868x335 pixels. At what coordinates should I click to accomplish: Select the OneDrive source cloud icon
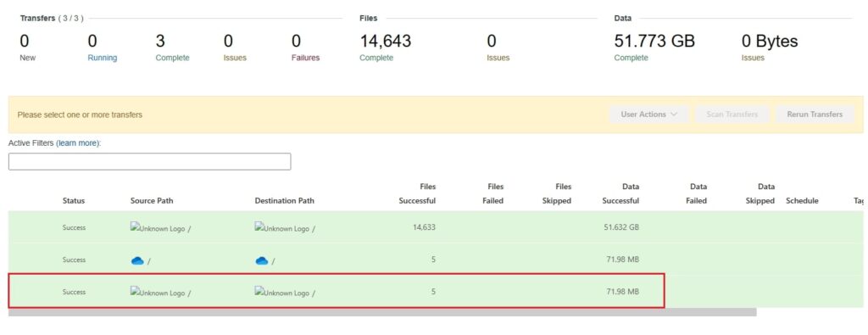click(137, 261)
